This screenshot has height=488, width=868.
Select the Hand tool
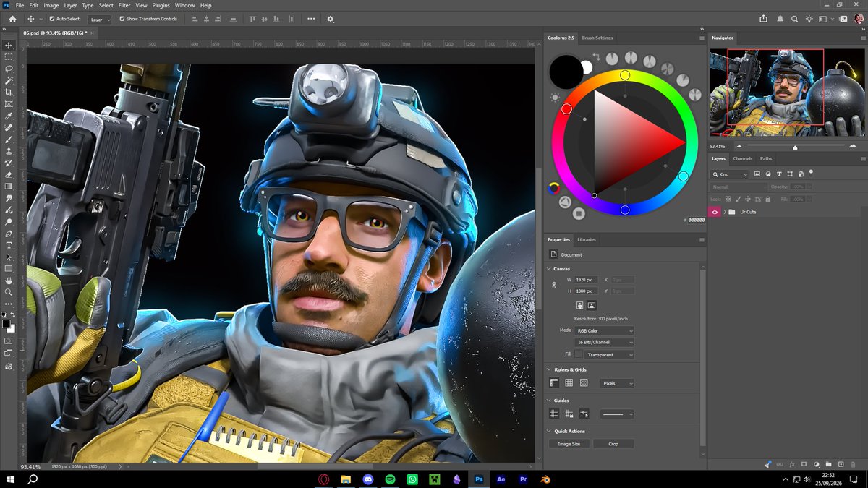(9, 281)
